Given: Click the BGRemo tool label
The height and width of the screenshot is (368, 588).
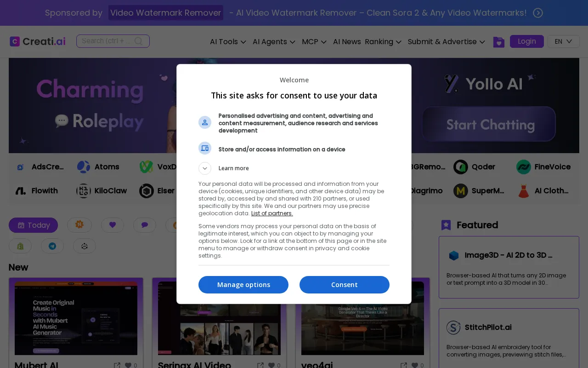Looking at the screenshot, I should click(429, 167).
